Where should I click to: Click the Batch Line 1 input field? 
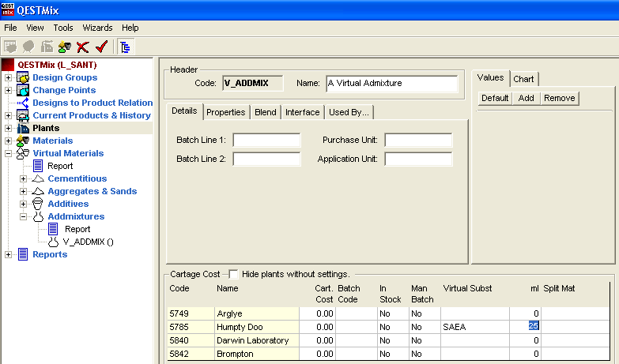[x=266, y=141]
